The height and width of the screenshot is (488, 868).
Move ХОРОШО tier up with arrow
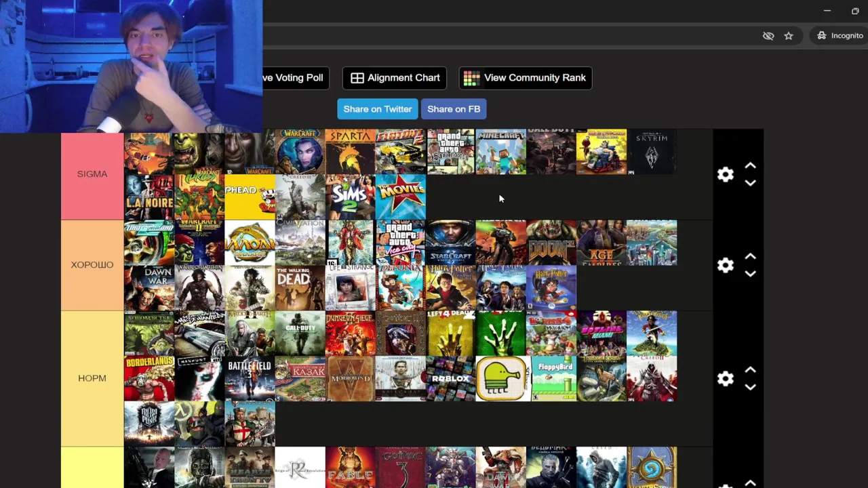point(750,257)
